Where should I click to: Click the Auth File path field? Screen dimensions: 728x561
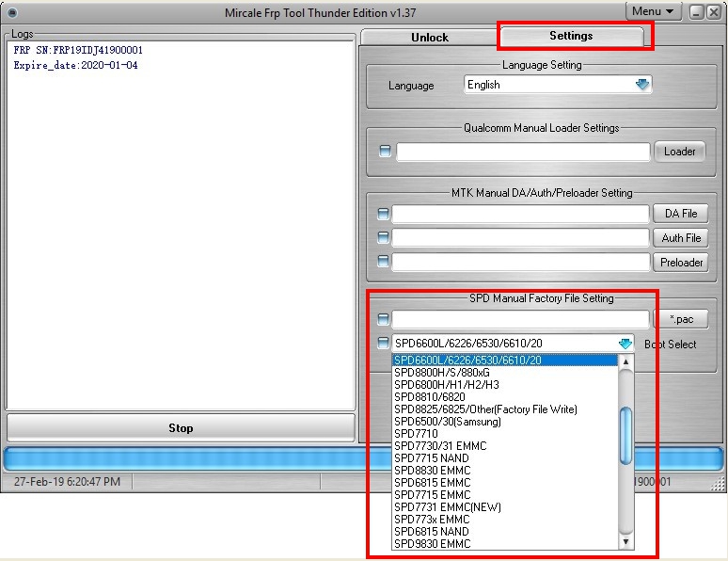[520, 237]
